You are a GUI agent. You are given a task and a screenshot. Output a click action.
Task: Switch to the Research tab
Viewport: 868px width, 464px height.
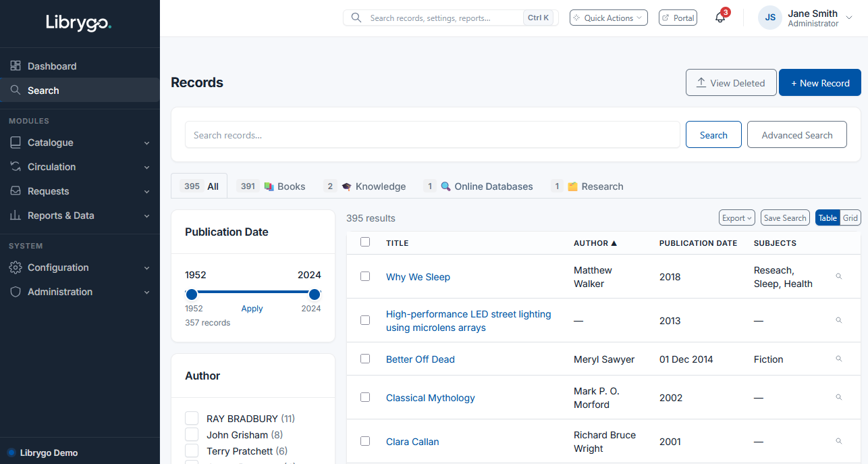(587, 186)
